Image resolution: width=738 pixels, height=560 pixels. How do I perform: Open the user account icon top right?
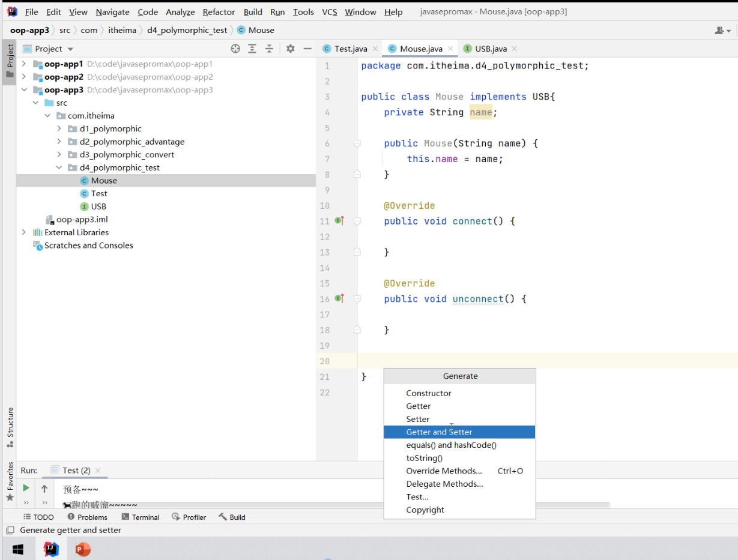point(722,30)
